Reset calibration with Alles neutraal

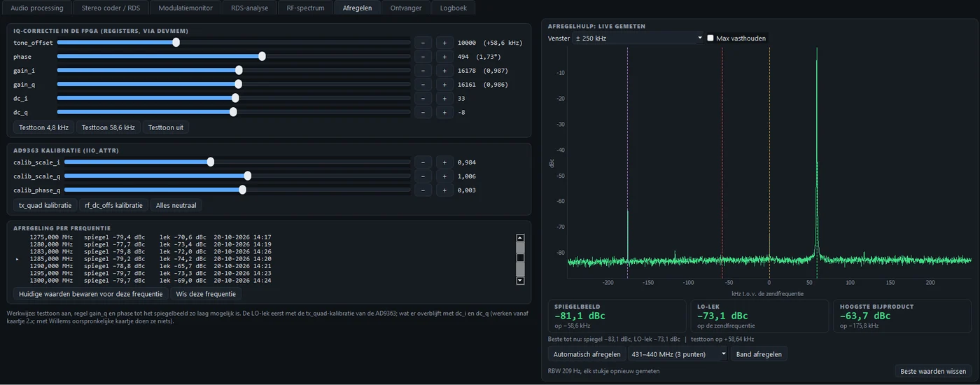pos(176,205)
